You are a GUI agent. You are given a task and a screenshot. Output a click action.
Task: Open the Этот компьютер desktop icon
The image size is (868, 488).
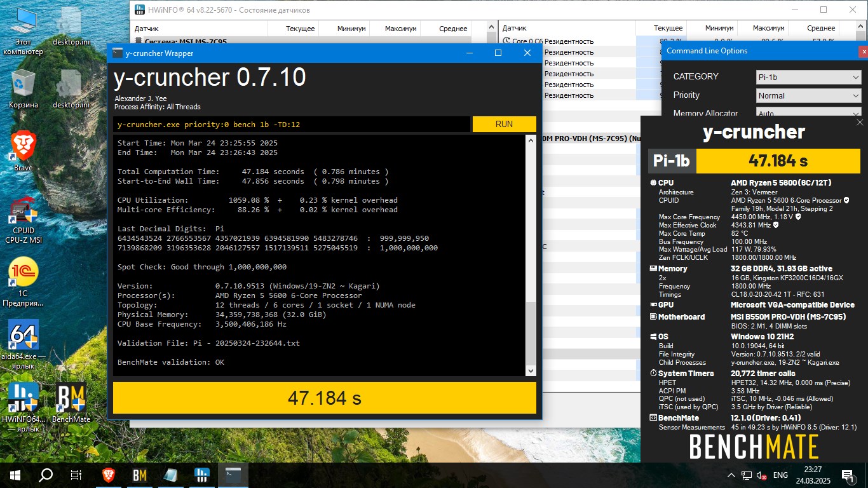coord(24,30)
